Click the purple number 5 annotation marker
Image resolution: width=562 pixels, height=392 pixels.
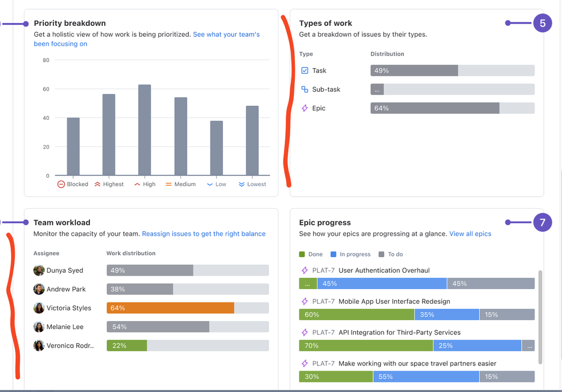[x=543, y=23]
